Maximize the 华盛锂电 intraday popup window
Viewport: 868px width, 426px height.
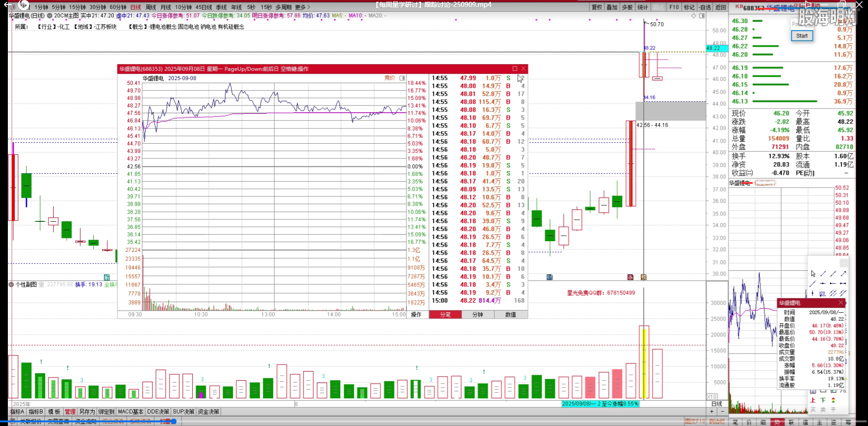pyautogui.click(x=515, y=69)
